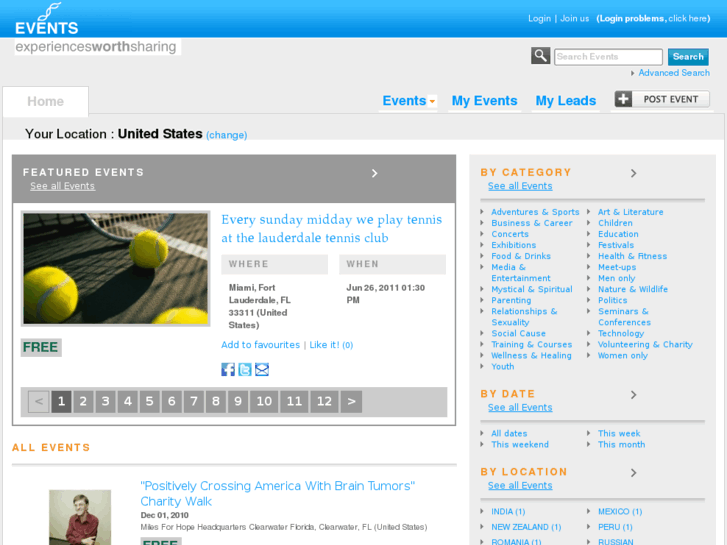Open the Concerts category
727x545 pixels.
pos(510,234)
